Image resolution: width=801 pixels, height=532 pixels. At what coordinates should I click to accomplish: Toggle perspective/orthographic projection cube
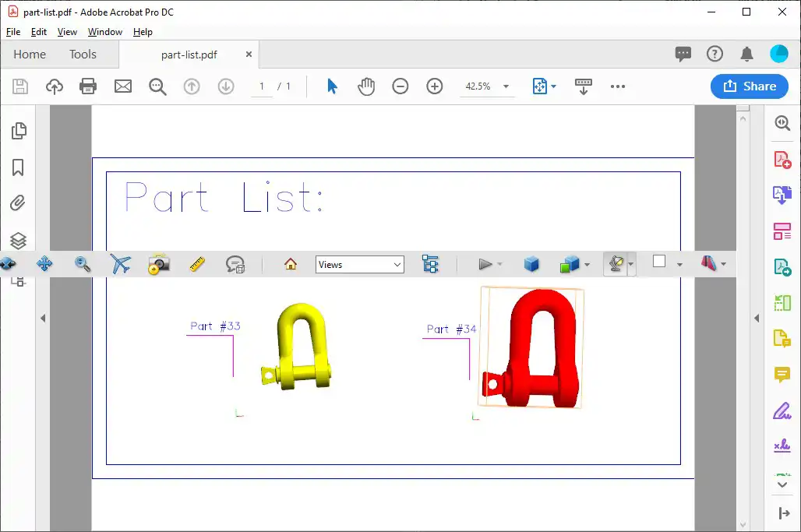coord(531,264)
